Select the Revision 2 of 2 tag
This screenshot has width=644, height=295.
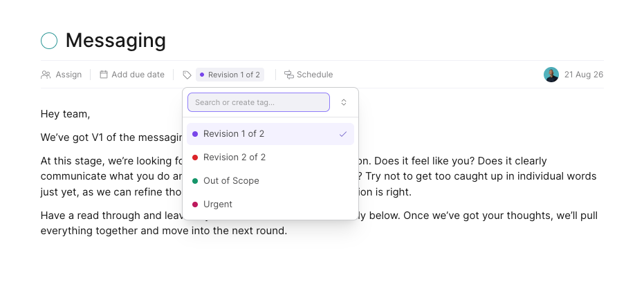coord(270,157)
